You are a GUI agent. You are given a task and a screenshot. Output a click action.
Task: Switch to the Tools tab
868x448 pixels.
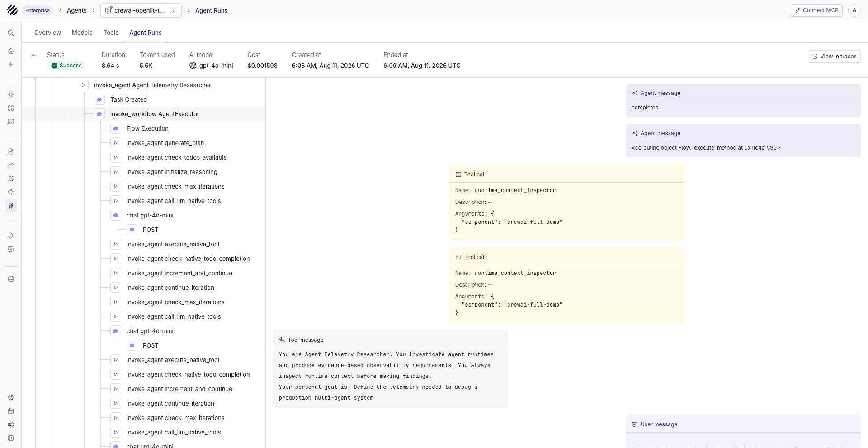tap(111, 33)
